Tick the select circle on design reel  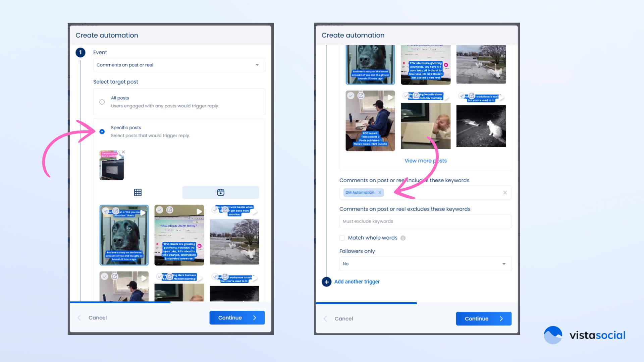tap(160, 210)
